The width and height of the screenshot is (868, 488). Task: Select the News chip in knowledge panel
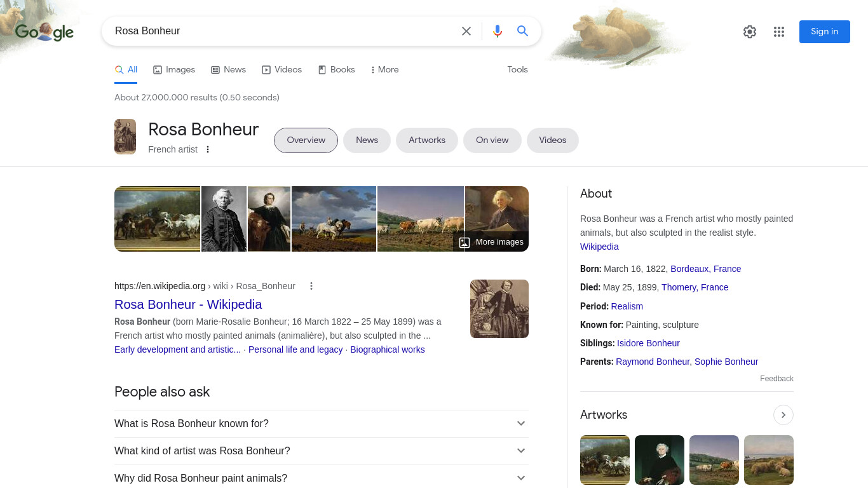click(x=367, y=140)
